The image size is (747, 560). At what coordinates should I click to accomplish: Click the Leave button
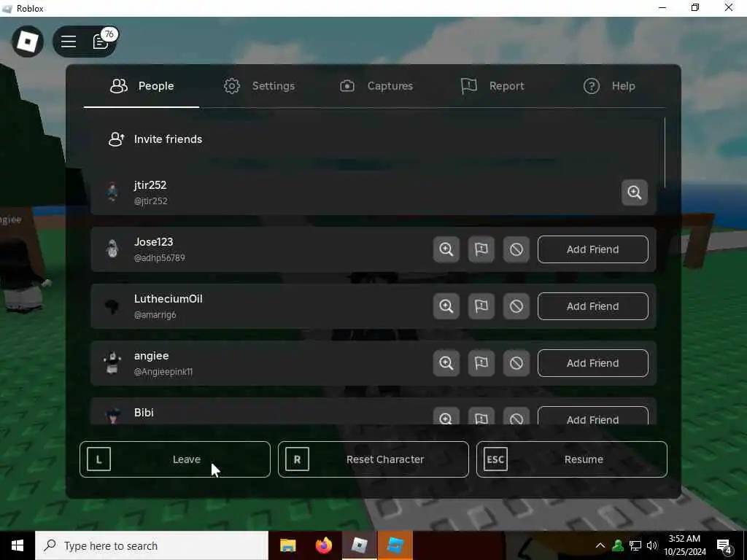(x=175, y=459)
